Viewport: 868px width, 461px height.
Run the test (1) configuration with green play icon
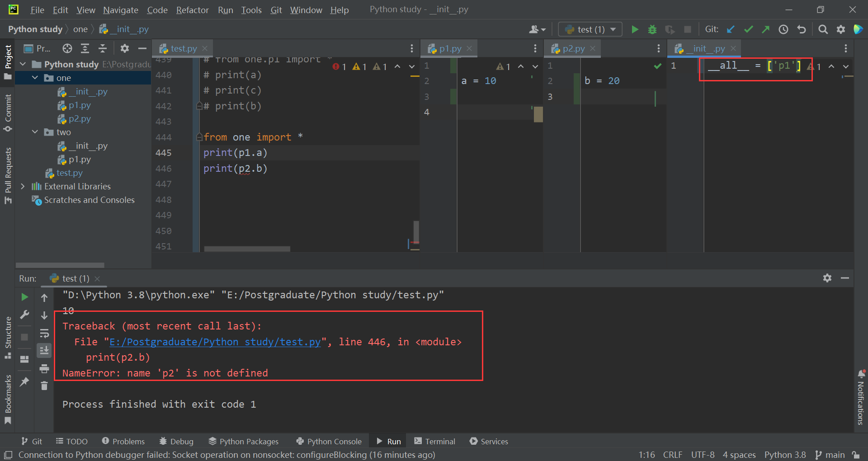tap(635, 29)
